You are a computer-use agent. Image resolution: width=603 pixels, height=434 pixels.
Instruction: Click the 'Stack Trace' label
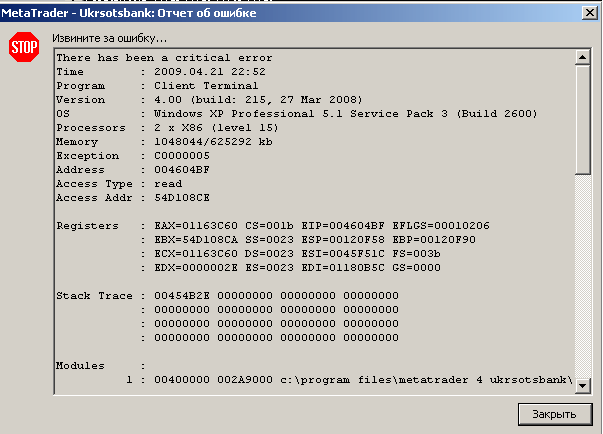coord(94,296)
